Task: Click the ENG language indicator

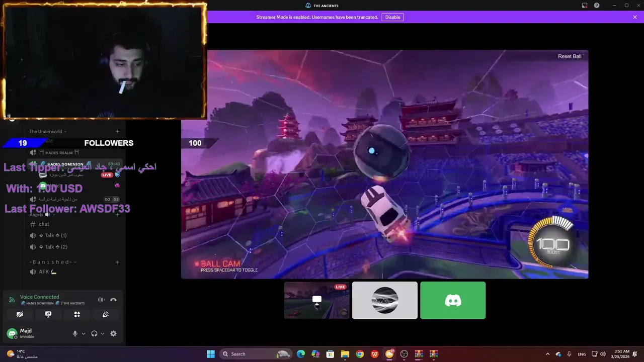Action: 582,354
